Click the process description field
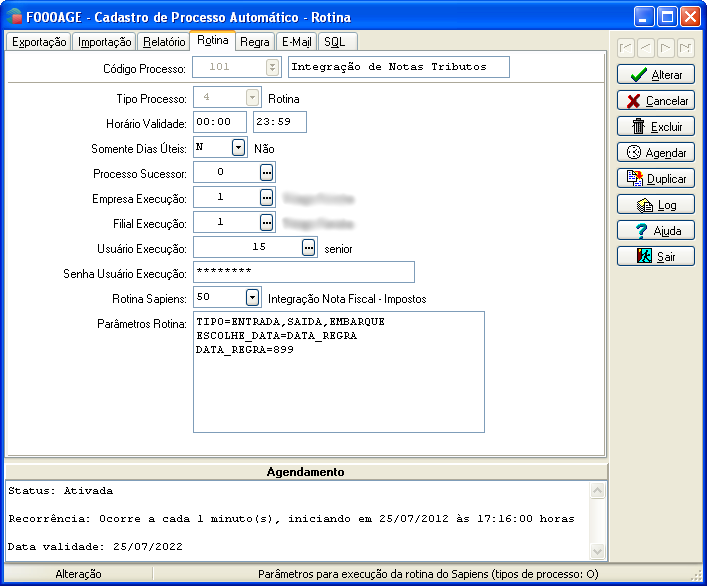 tap(399, 67)
